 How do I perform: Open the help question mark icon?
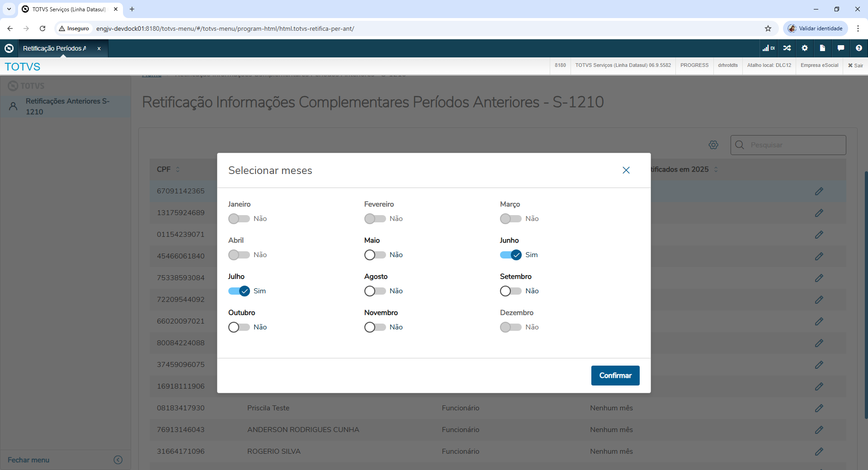click(859, 48)
